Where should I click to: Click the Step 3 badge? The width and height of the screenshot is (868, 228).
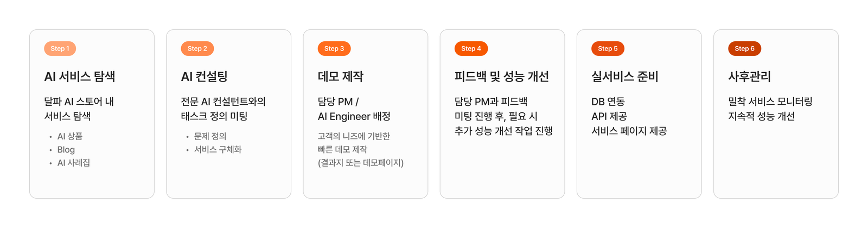point(334,49)
